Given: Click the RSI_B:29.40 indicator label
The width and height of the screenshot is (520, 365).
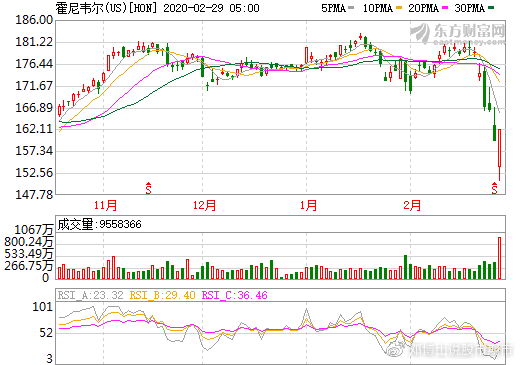Looking at the screenshot, I should coord(162,295).
